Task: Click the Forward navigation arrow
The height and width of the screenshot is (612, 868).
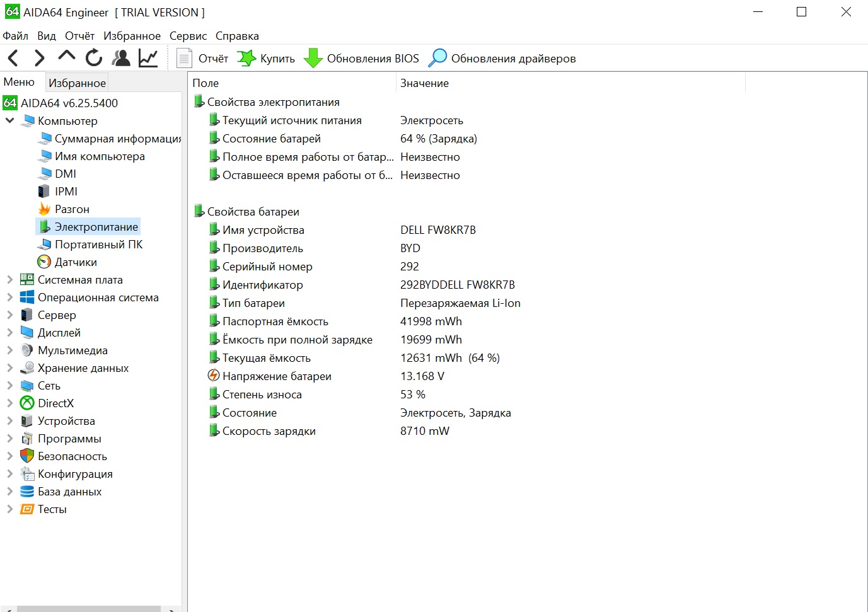Action: pyautogui.click(x=39, y=59)
